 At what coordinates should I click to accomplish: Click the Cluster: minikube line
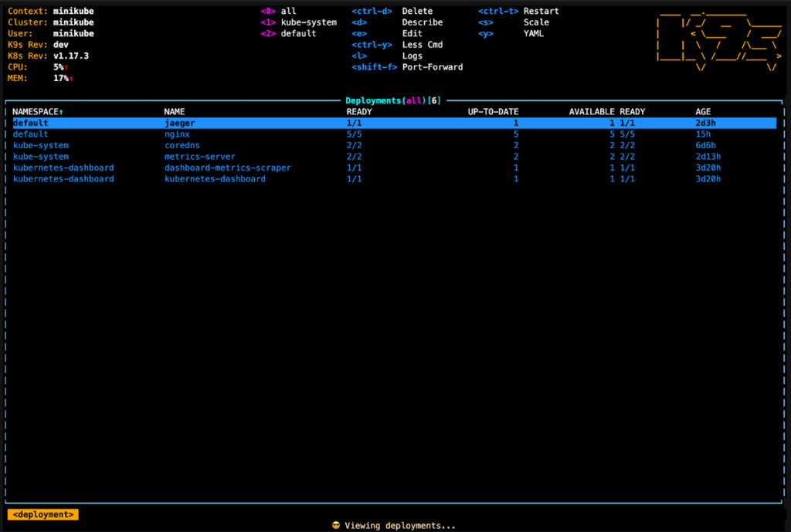tap(50, 22)
